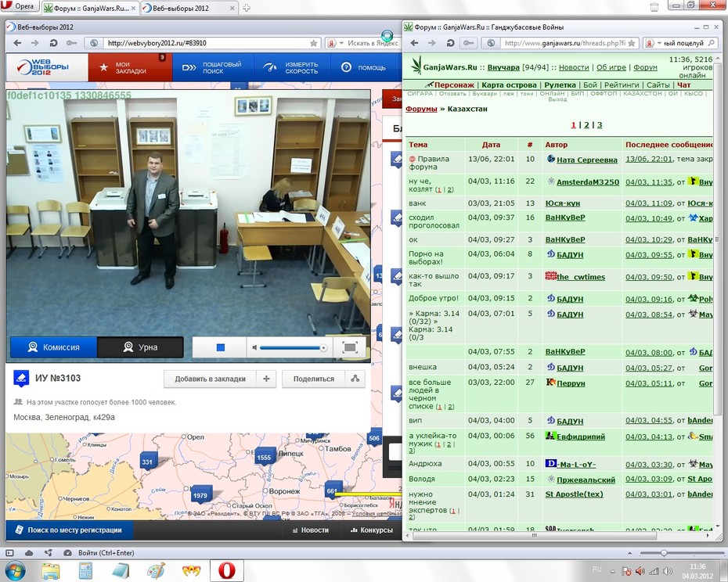Image resolution: width=728 pixels, height=582 pixels.
Task: Open the Об игре link
Action: pos(611,67)
